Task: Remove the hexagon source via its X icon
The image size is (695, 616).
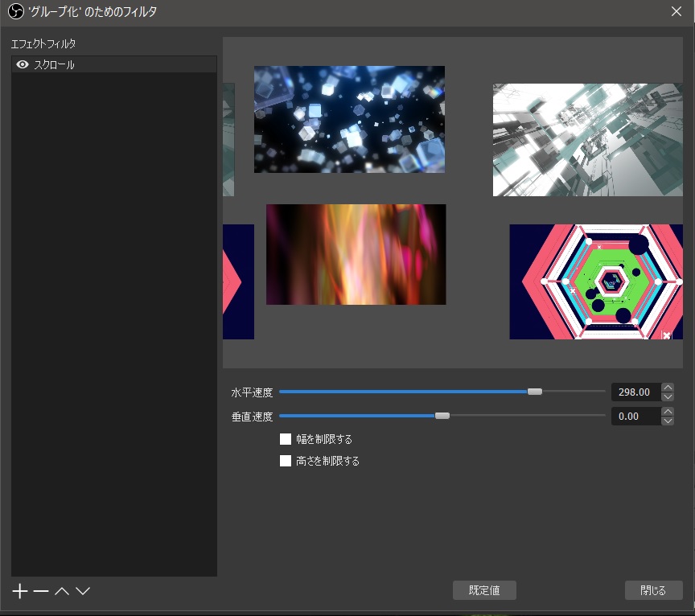Action: (668, 334)
